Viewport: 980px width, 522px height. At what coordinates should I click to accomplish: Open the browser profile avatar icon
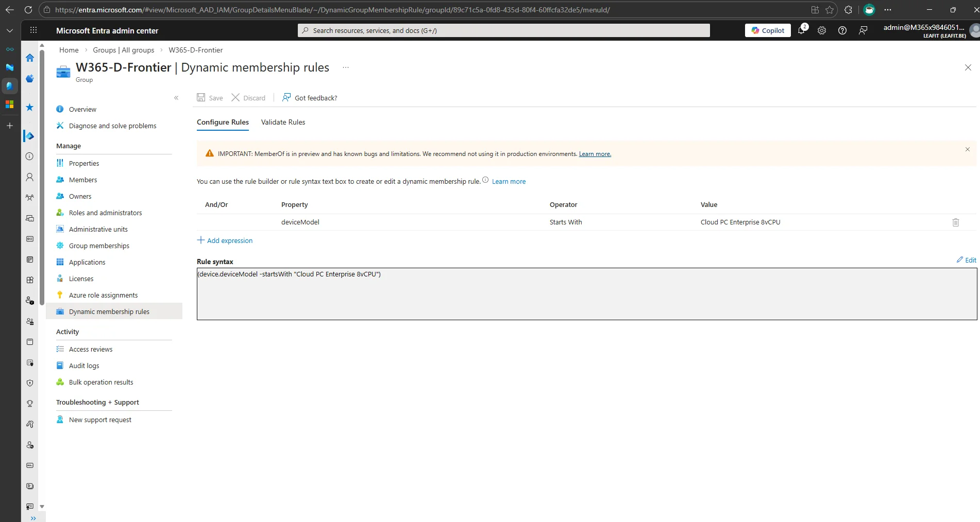[869, 10]
